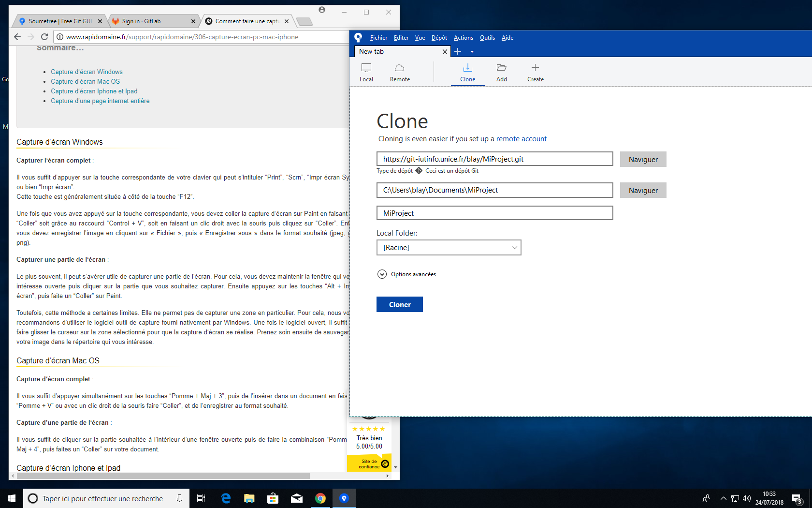Click the Clone icon in Sourcetree toolbar
The height and width of the screenshot is (508, 812).
pos(467,72)
